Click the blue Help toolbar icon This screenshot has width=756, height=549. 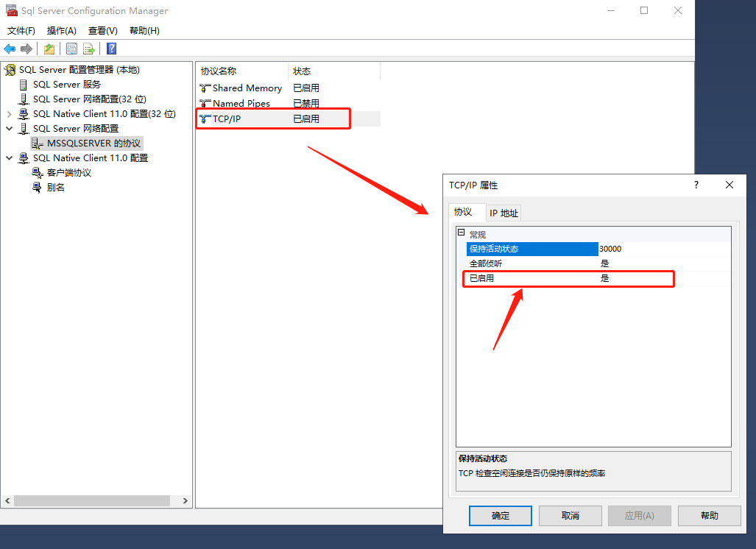click(x=111, y=49)
